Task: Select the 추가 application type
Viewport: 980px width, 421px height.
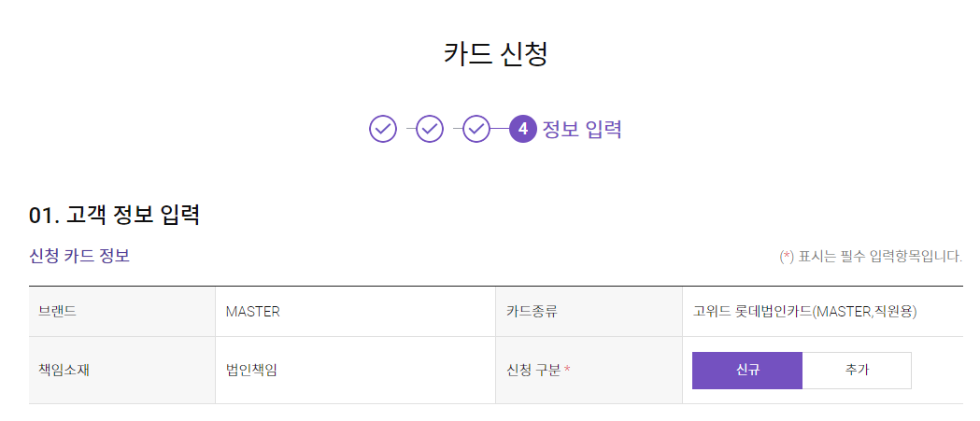Action: coord(857,370)
